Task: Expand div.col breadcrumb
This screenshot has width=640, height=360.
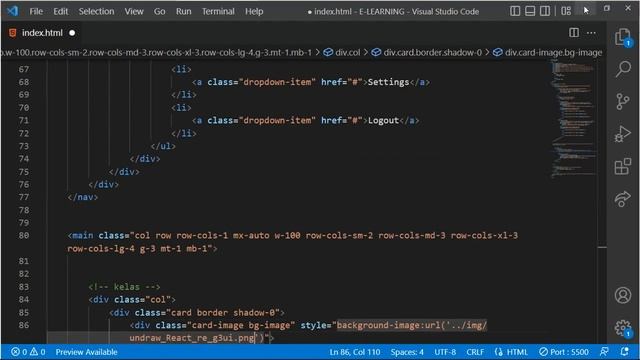Action: coord(342,52)
